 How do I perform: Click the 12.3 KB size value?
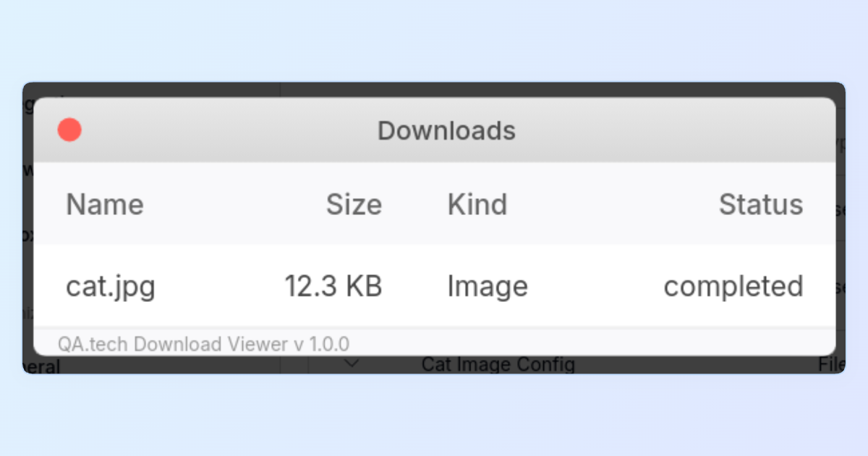[333, 287]
